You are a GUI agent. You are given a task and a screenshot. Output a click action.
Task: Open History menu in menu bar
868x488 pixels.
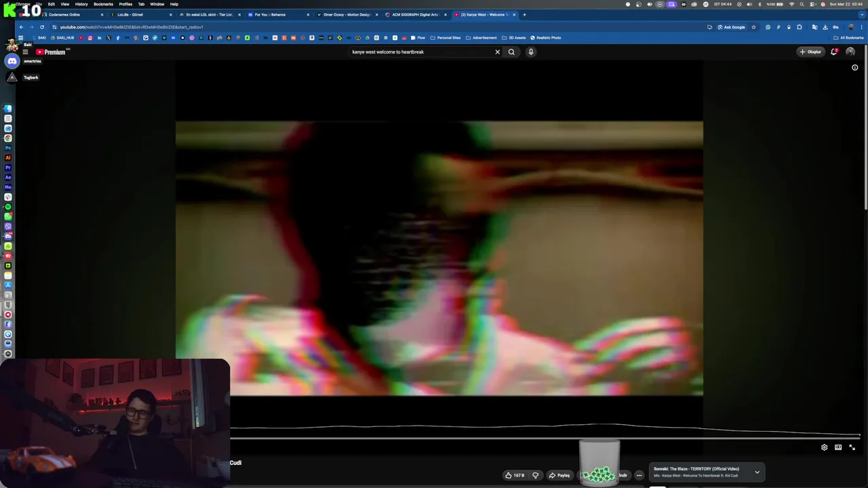[81, 4]
